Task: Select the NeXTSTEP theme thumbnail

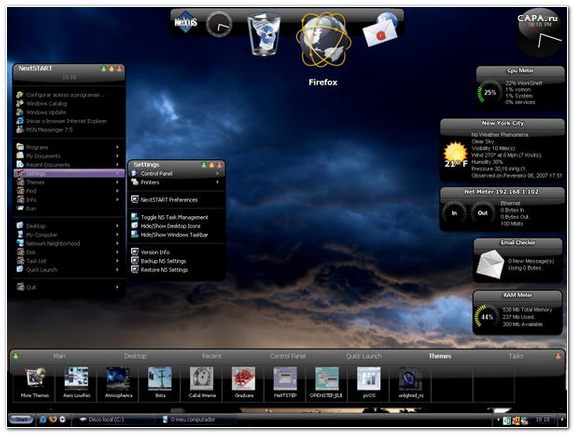Action: click(x=285, y=378)
